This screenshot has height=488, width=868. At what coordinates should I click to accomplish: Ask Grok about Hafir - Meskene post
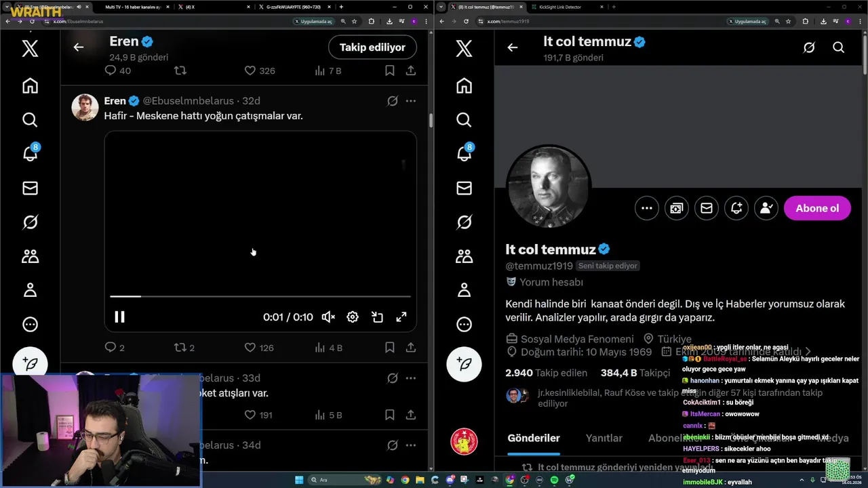pos(392,101)
